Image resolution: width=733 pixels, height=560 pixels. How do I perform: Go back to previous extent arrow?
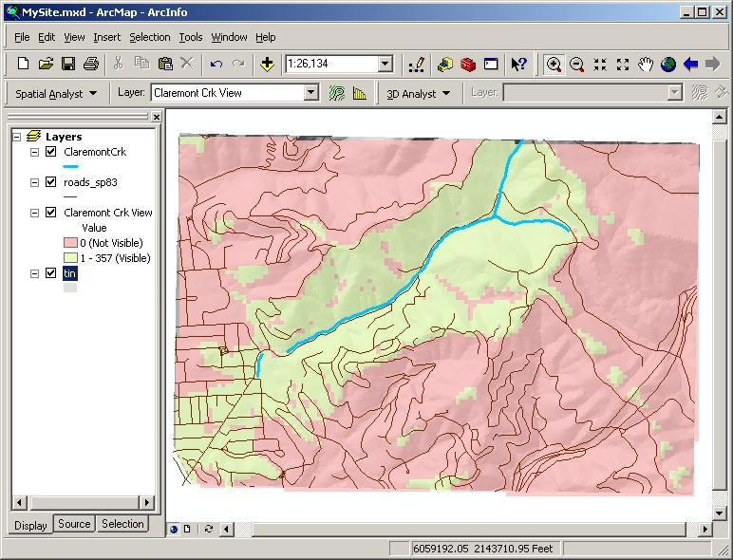[x=690, y=64]
